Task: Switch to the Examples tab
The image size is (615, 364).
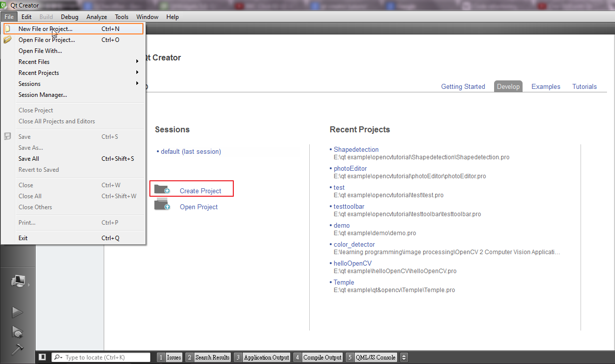Action: click(x=546, y=86)
